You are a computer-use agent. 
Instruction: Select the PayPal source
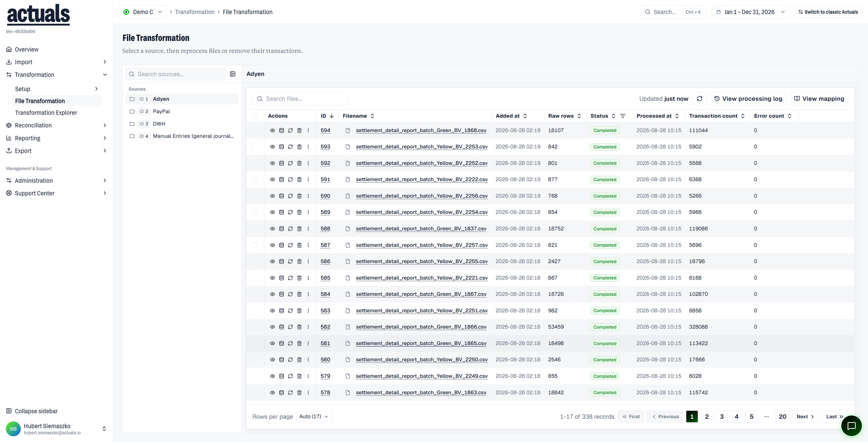click(182, 111)
